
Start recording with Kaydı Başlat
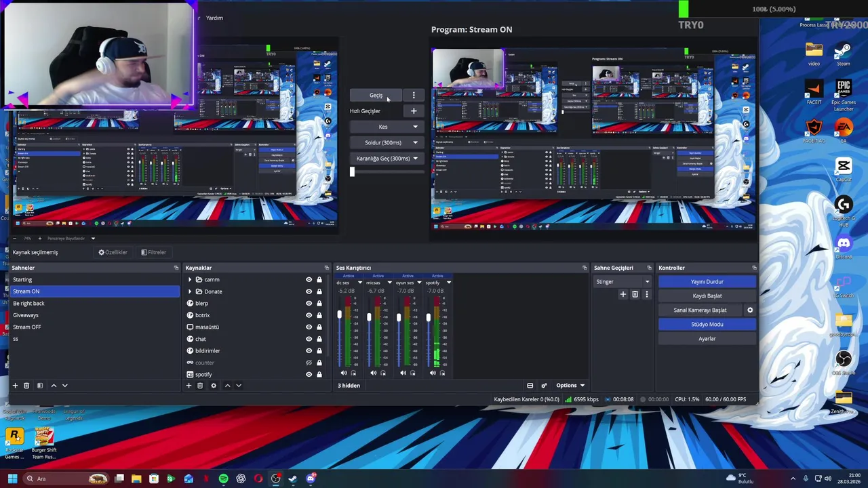pos(707,296)
